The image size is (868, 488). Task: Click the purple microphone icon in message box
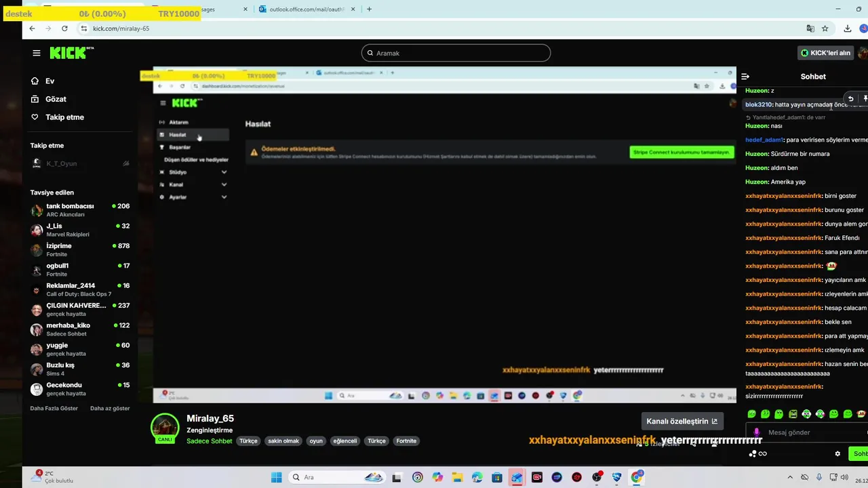click(x=757, y=432)
